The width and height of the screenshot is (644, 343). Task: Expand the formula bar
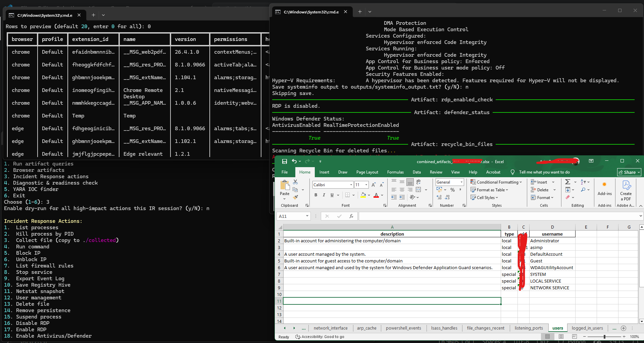pos(641,216)
